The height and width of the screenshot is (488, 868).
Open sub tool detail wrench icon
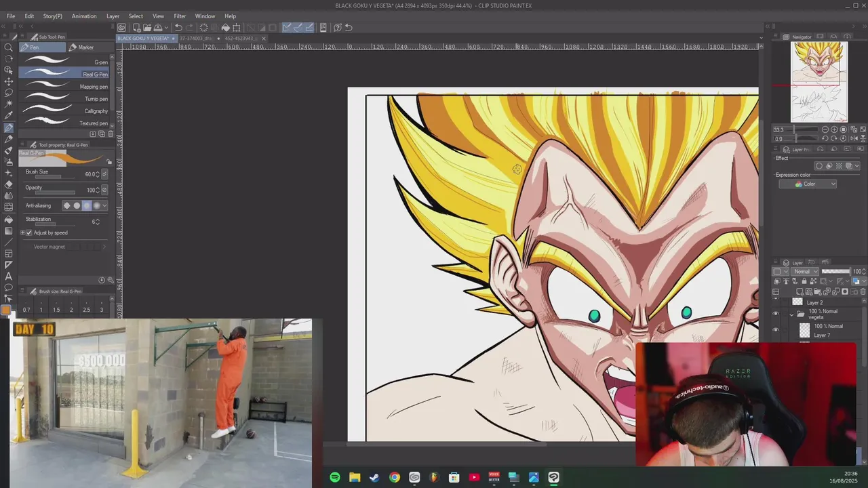click(111, 280)
